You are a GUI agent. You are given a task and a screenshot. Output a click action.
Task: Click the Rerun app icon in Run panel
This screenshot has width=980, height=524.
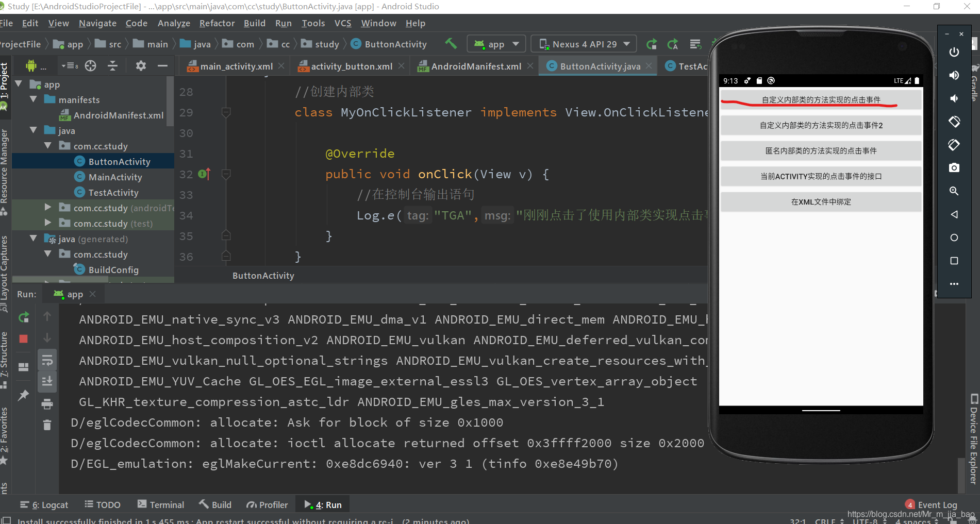(x=24, y=317)
